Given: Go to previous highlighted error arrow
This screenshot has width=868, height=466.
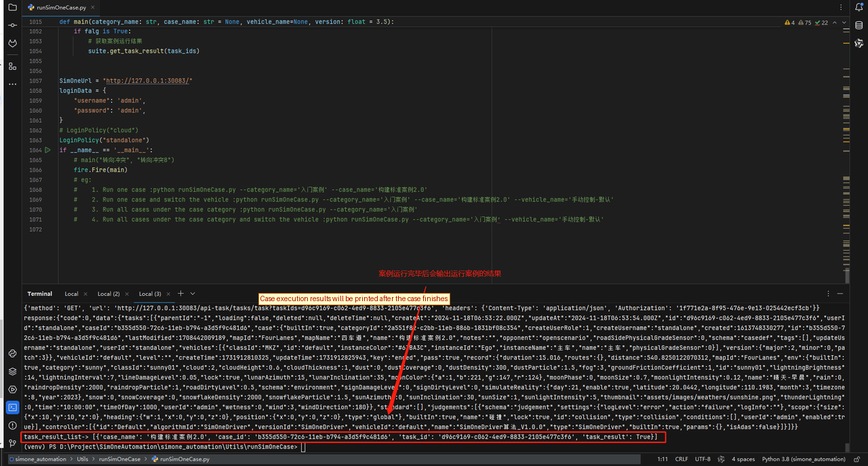Looking at the screenshot, I should click(835, 22).
